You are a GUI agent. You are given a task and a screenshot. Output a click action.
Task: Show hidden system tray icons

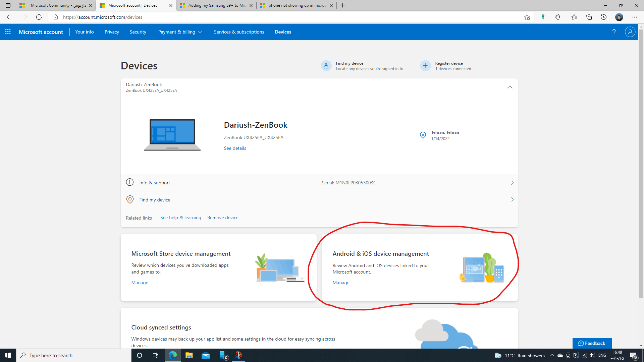click(552, 355)
